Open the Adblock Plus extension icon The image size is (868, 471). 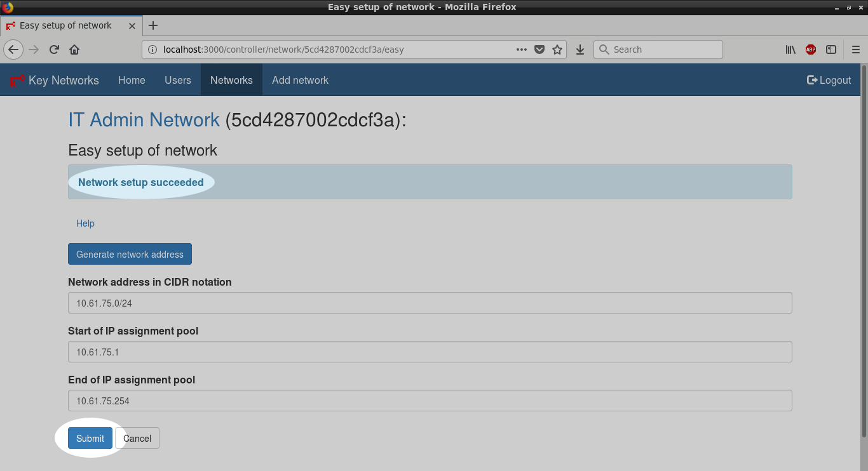(x=810, y=50)
